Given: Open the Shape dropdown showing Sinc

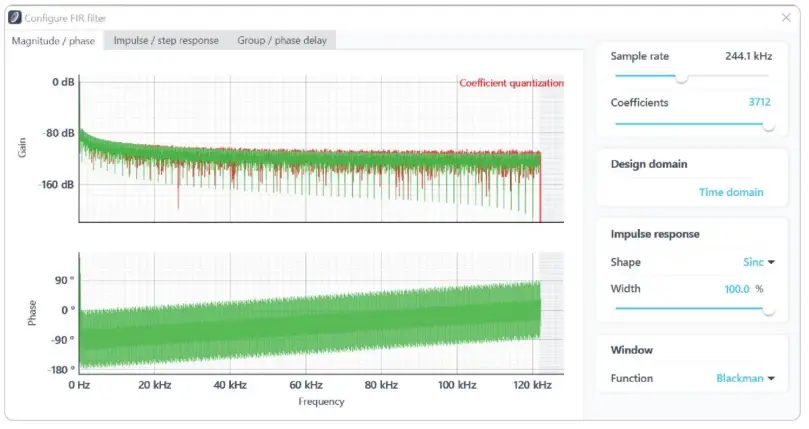Looking at the screenshot, I should 758,262.
